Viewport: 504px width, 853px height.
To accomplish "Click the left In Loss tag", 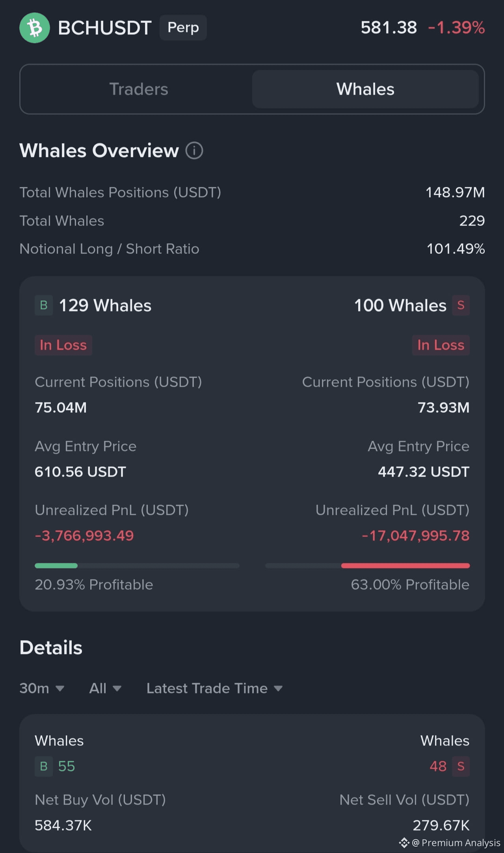I will click(63, 345).
